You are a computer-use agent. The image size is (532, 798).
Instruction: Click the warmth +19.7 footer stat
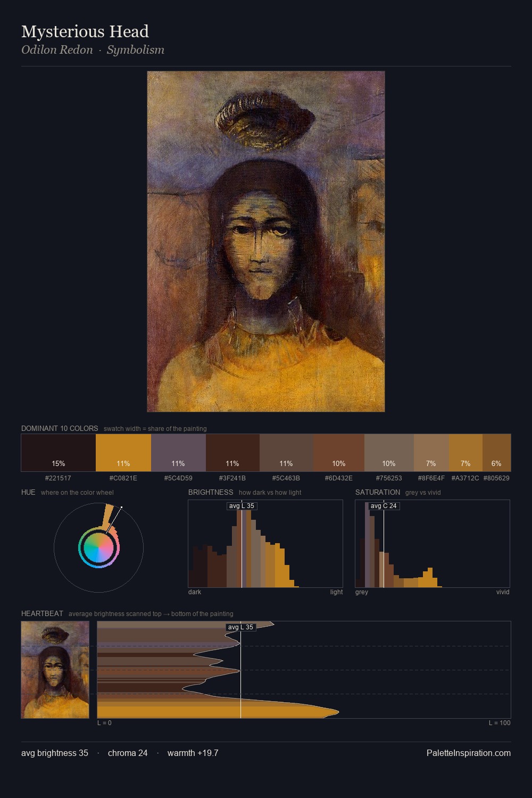pyautogui.click(x=193, y=753)
